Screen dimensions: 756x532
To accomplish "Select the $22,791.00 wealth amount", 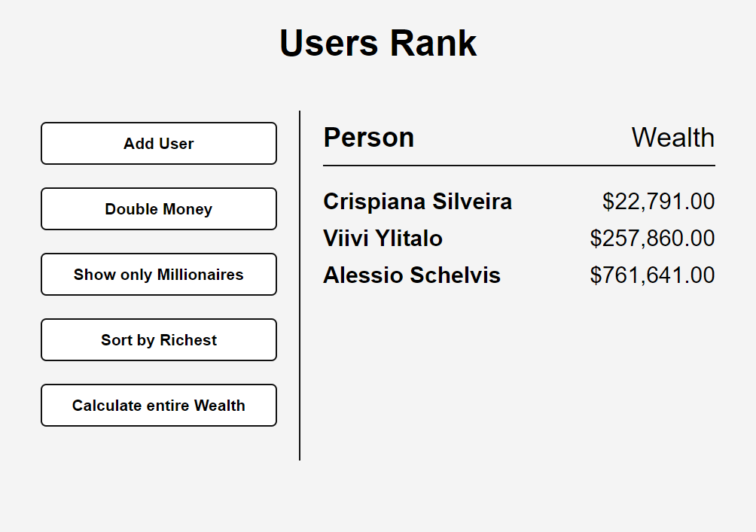I will (x=658, y=202).
